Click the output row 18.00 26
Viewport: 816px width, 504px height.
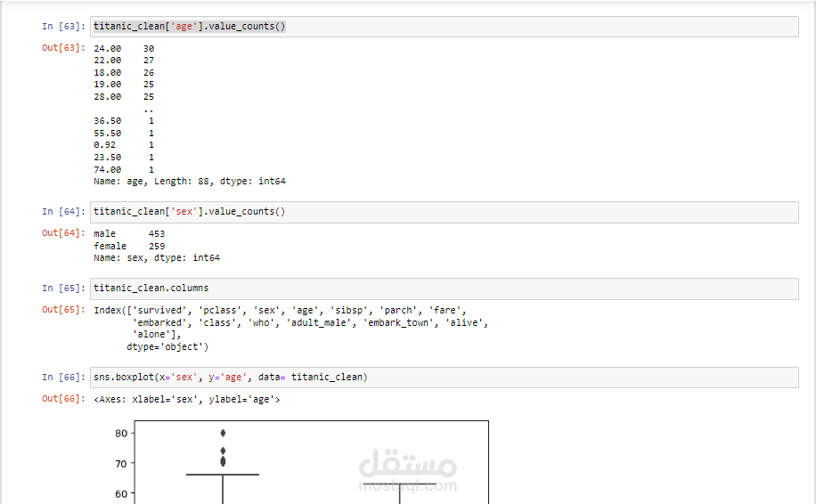click(124, 73)
